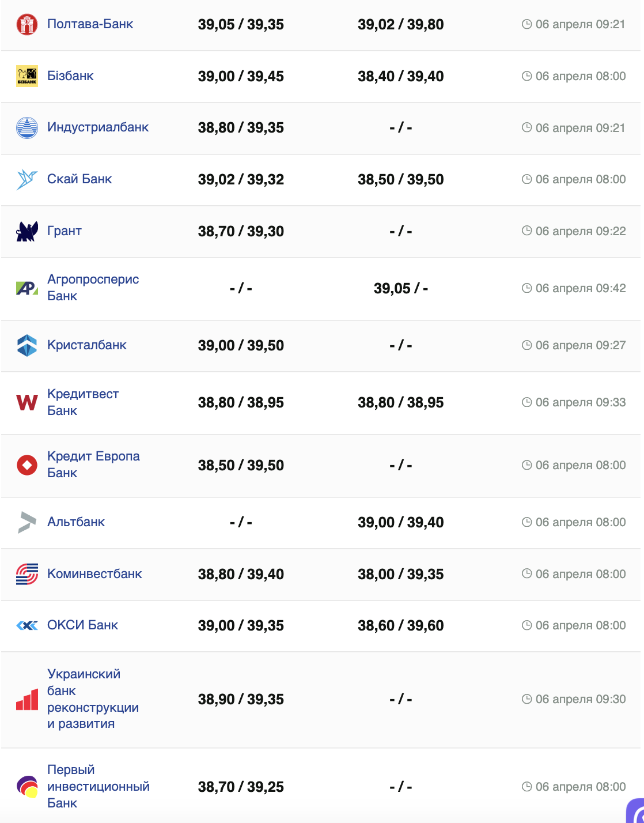The height and width of the screenshot is (823, 644).
Task: Click the Альтбанк gray arrow logo
Action: pyautogui.click(x=26, y=522)
